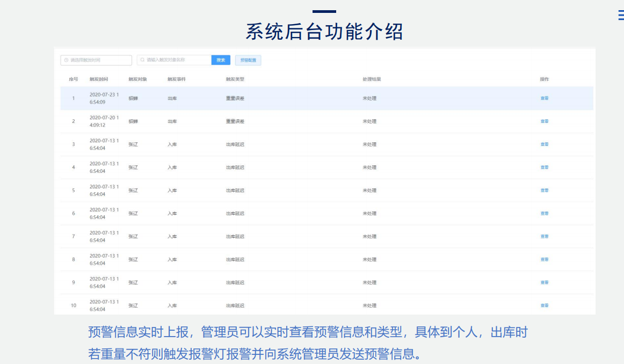Screen dimensions: 624x364
Task: Click 出库延迟 type in row 3
Action: [x=235, y=144]
